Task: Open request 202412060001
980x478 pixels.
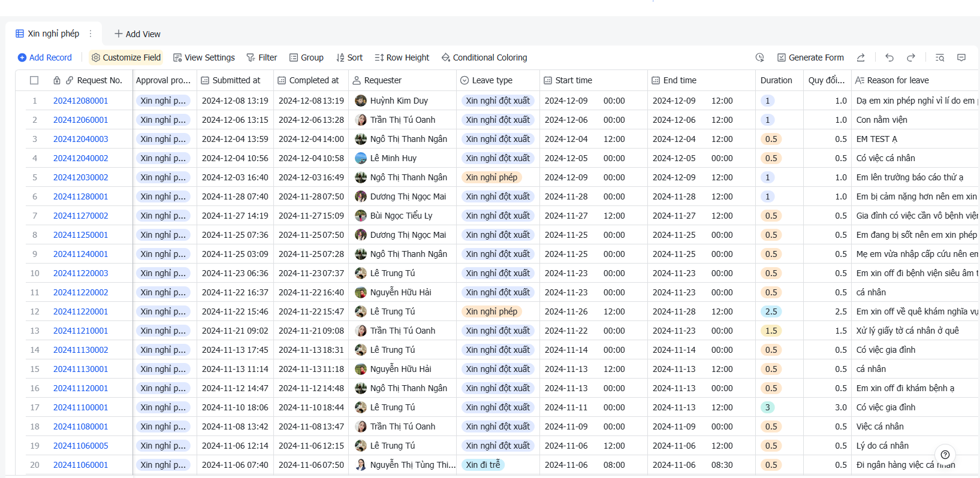Action: (x=81, y=120)
